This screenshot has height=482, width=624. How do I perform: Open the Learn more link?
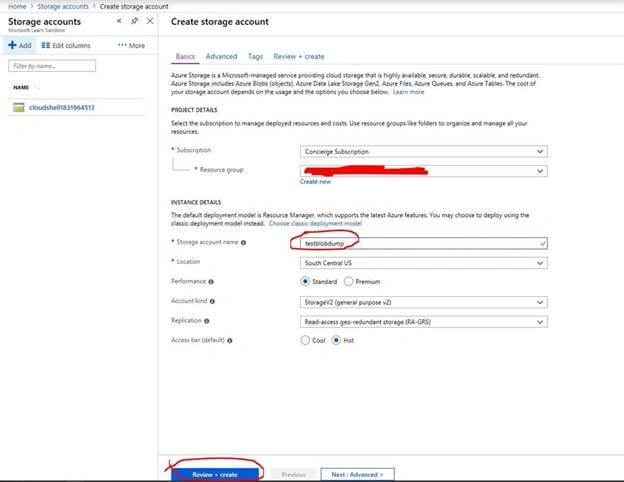coord(408,92)
